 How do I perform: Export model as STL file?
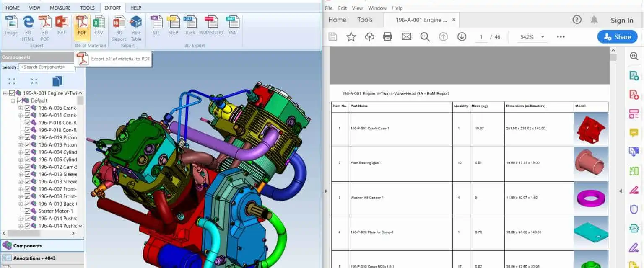156,25
